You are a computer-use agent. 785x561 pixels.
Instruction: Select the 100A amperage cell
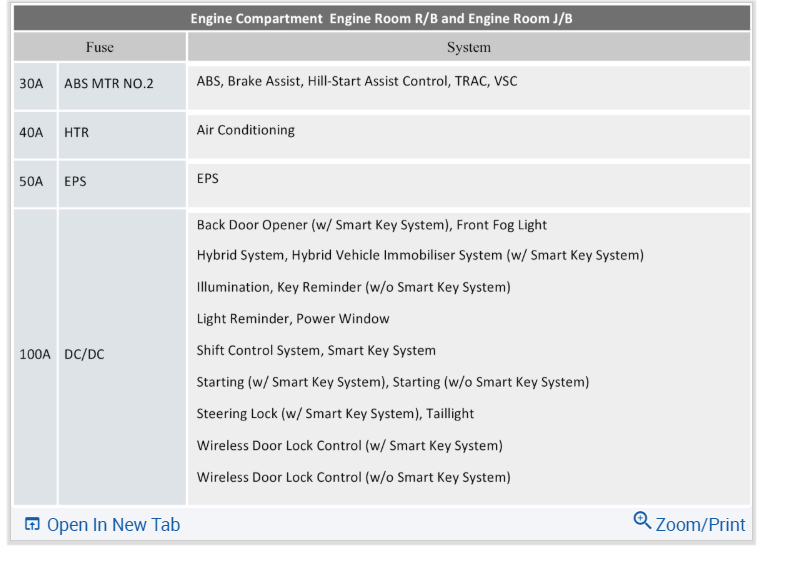[x=34, y=355]
